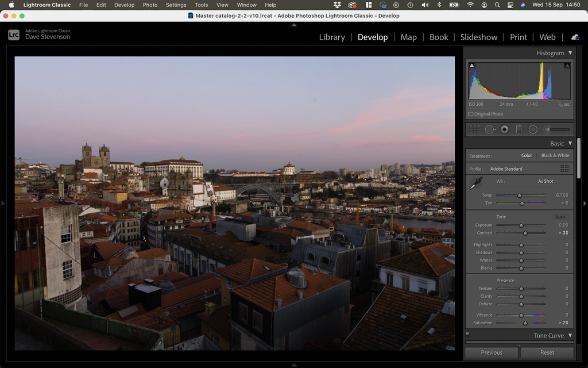Screen dimensions: 588x368
Task: Hide the top module picker panel arrow
Action: [x=294, y=25]
